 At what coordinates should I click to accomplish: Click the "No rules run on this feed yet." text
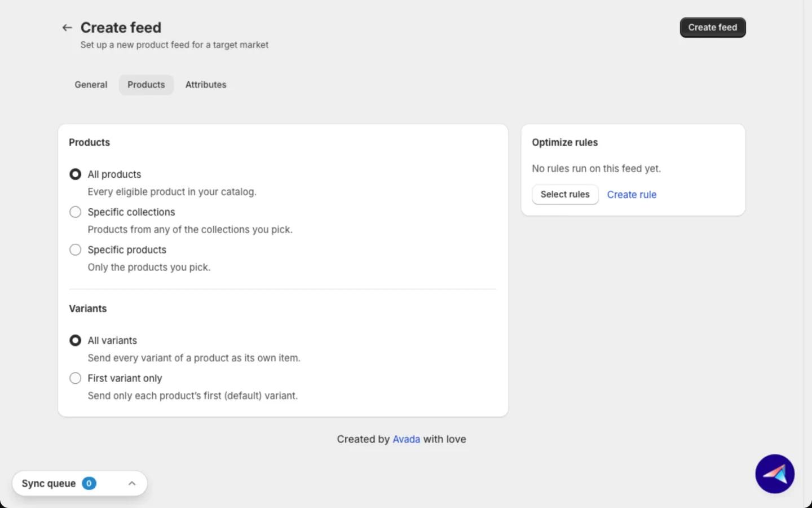coord(596,169)
